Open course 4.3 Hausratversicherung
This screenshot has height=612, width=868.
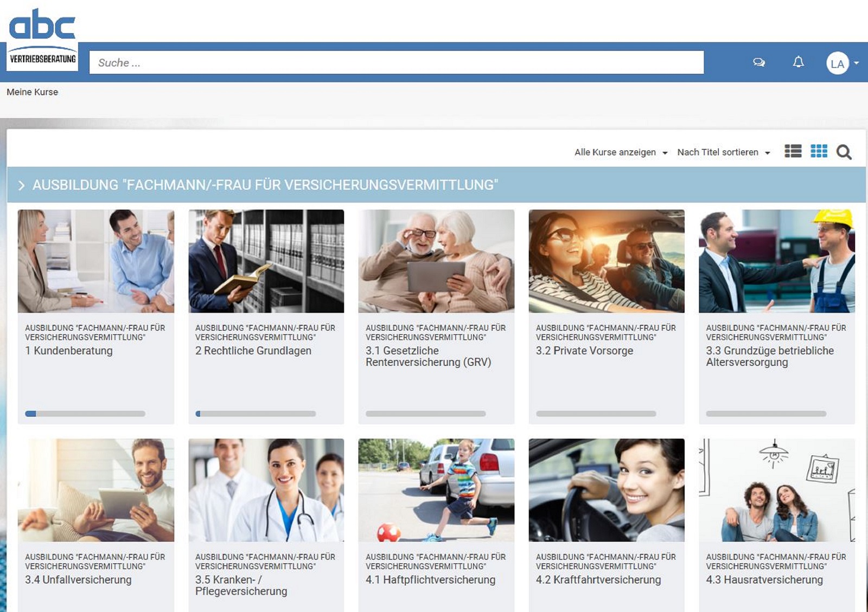(764, 579)
